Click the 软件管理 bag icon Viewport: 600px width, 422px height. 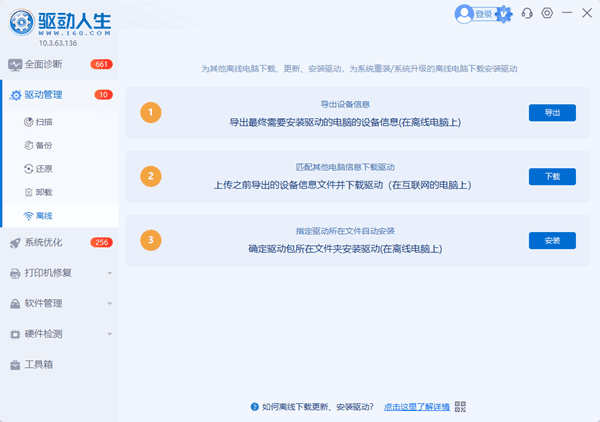coord(15,304)
